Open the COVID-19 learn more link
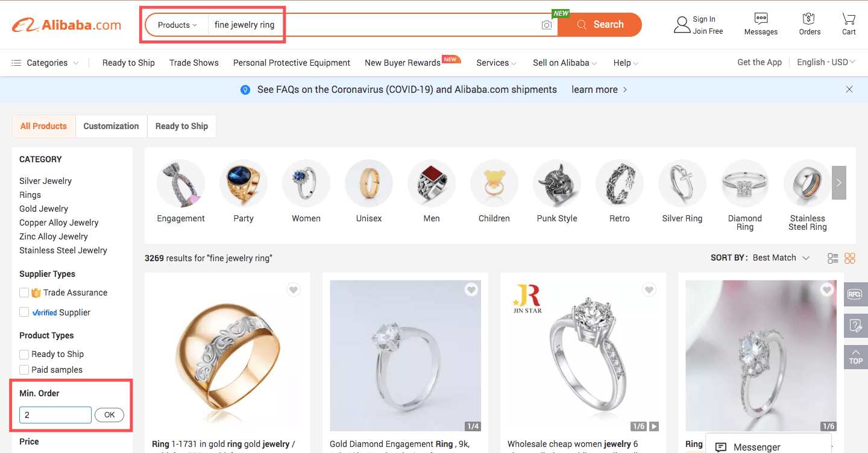This screenshot has width=868, height=453. [594, 89]
